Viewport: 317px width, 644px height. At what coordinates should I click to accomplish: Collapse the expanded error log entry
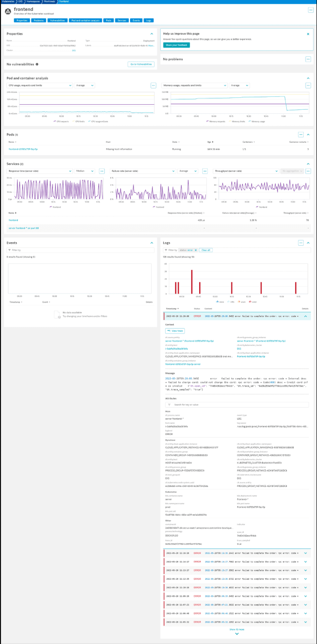point(305,316)
